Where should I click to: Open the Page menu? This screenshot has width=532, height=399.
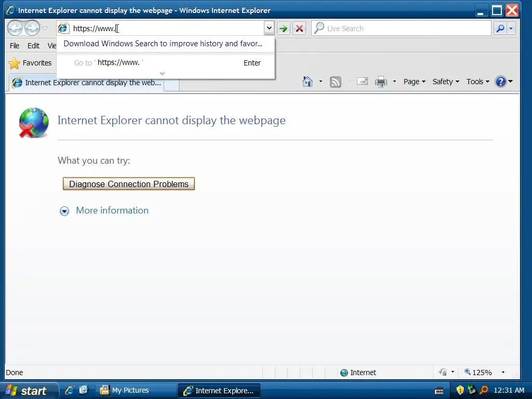point(414,82)
